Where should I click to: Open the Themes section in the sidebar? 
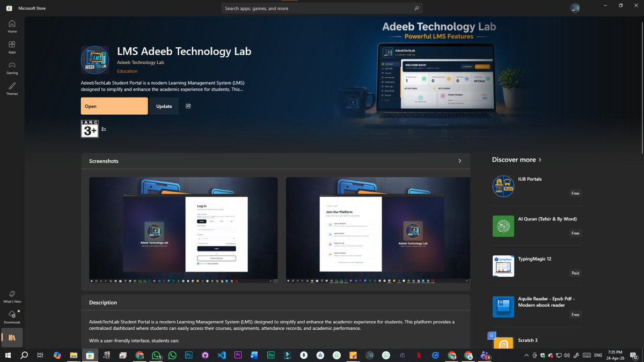click(11, 87)
